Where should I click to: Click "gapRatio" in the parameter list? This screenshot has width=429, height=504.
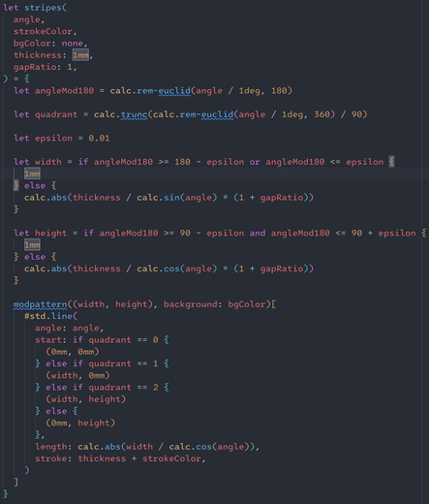(35, 67)
